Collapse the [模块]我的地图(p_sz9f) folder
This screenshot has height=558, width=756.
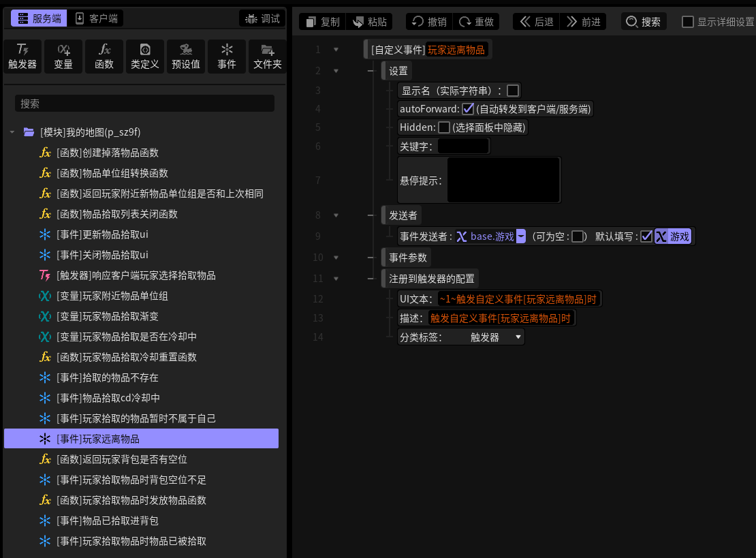(12, 132)
